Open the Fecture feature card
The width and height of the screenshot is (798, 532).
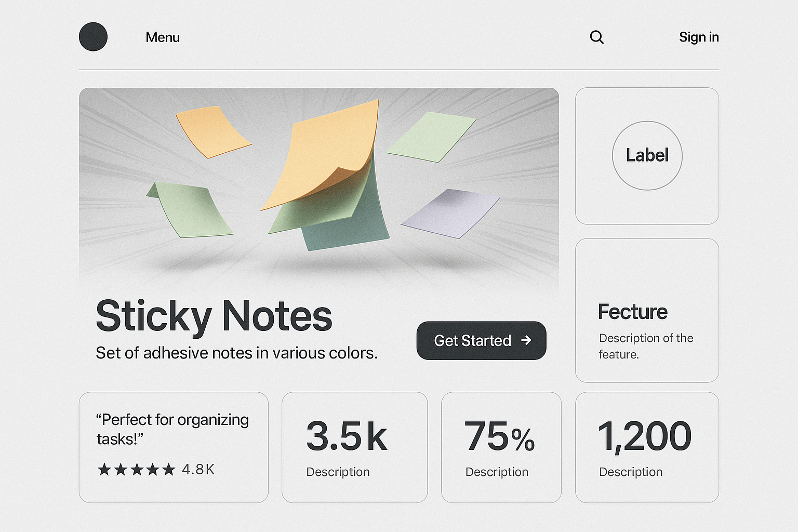pos(647,310)
